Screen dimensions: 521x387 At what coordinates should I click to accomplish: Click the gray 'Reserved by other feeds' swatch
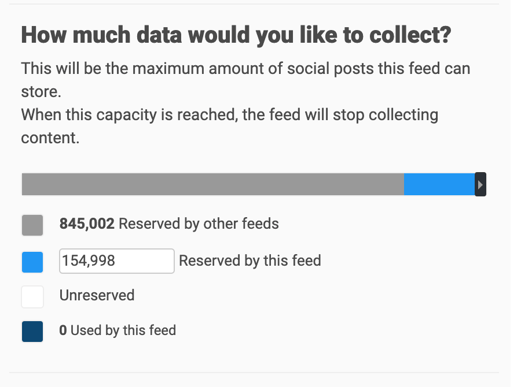pyautogui.click(x=32, y=225)
